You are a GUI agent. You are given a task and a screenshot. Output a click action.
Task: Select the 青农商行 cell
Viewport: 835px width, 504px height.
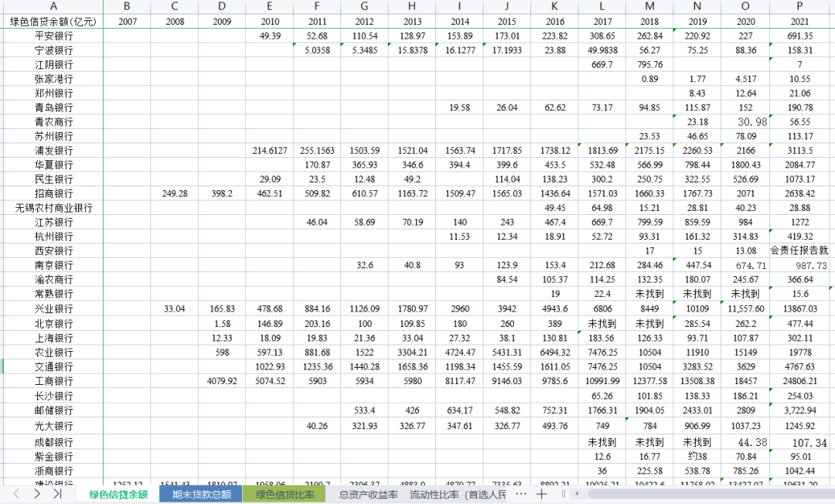coord(53,122)
